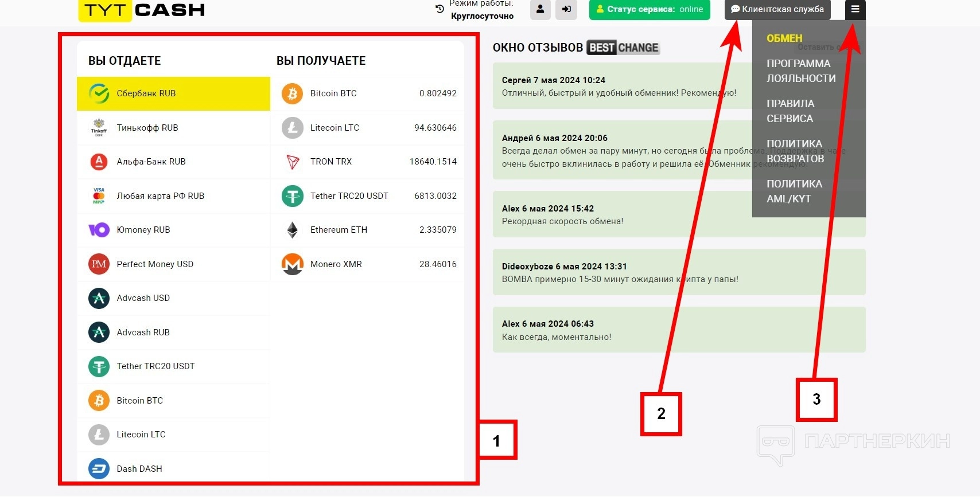The width and height of the screenshot is (980, 497).
Task: Select the TRON TRX icon
Action: (x=292, y=162)
